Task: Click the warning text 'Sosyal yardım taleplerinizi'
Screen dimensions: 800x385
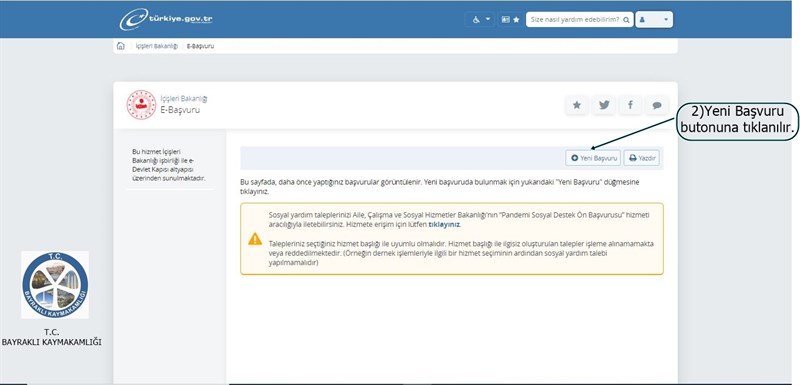Action: pyautogui.click(x=459, y=219)
